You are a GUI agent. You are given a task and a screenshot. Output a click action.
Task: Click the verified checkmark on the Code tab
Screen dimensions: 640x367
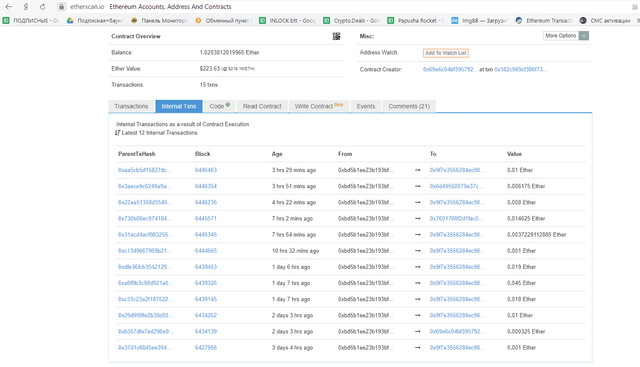[228, 105]
